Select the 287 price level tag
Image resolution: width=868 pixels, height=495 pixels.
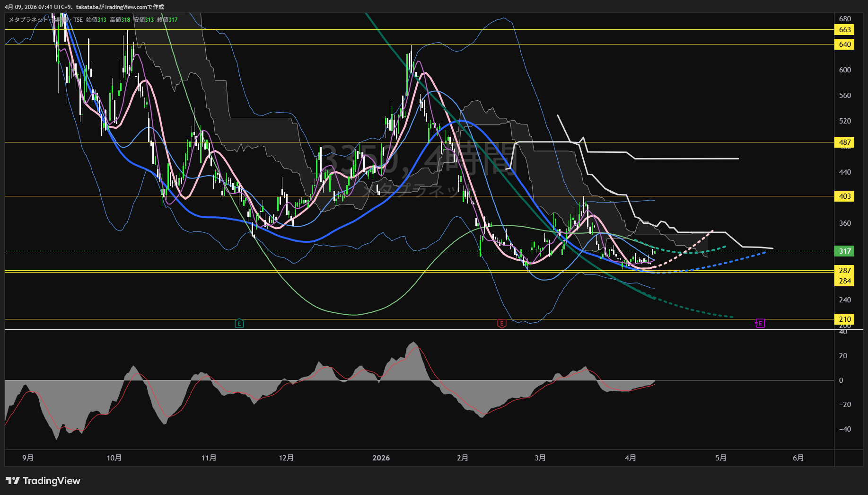pos(844,271)
